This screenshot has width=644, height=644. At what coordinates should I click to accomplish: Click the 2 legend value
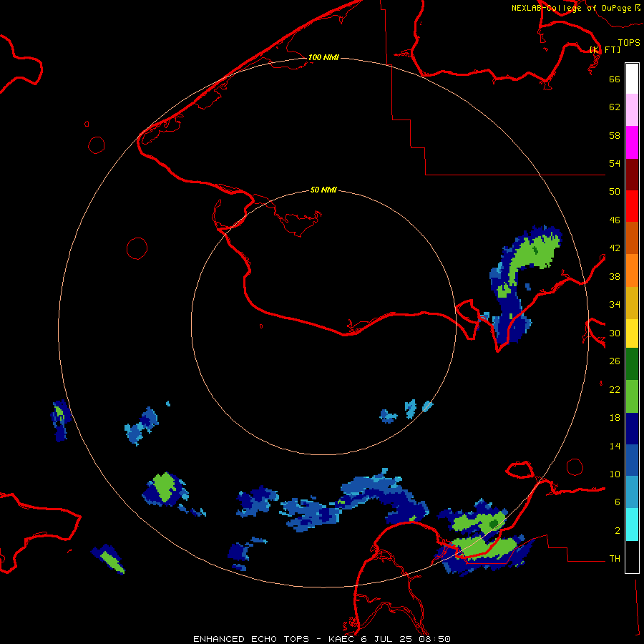coord(618,531)
